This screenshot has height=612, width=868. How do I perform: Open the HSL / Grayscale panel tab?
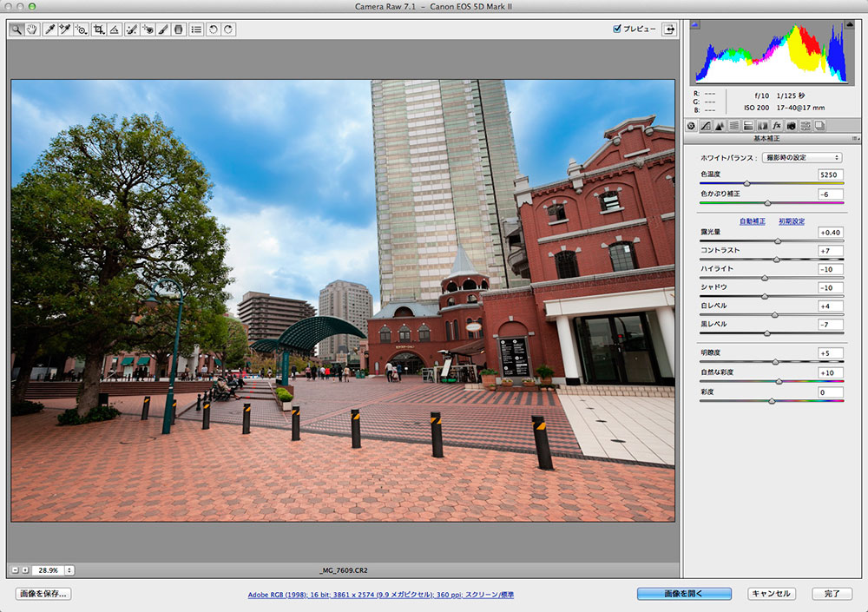pos(734,126)
